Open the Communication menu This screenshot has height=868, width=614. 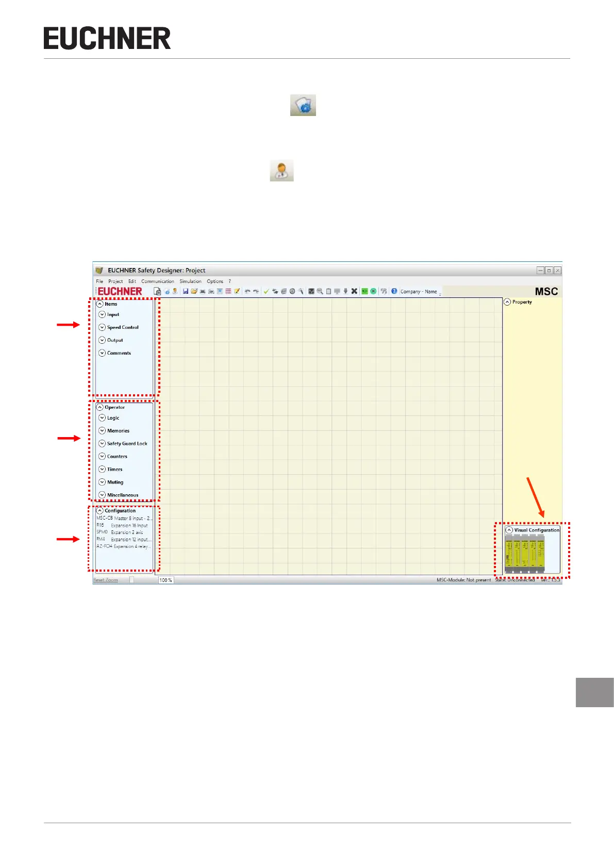click(x=158, y=281)
